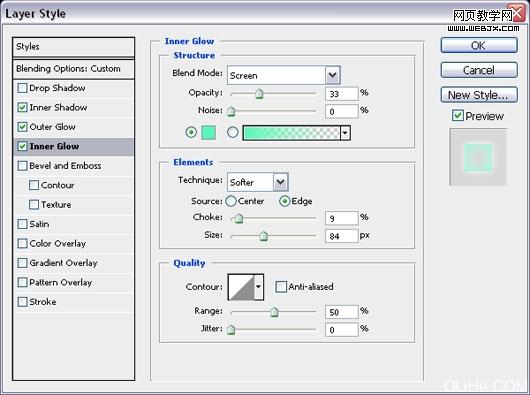Viewport: 530px width, 395px height.
Task: Click the green-to-transparent gradient bar
Action: (291, 133)
